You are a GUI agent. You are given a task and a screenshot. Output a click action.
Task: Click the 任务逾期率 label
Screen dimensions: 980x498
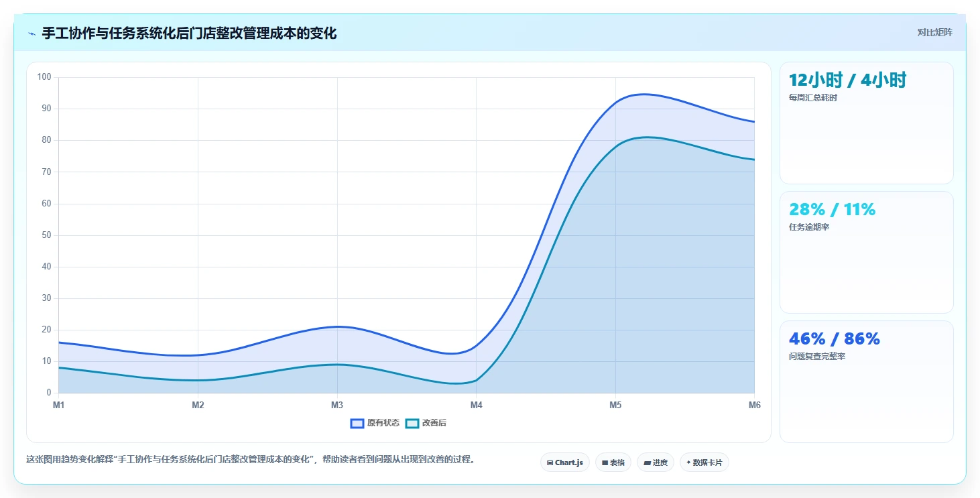click(809, 227)
